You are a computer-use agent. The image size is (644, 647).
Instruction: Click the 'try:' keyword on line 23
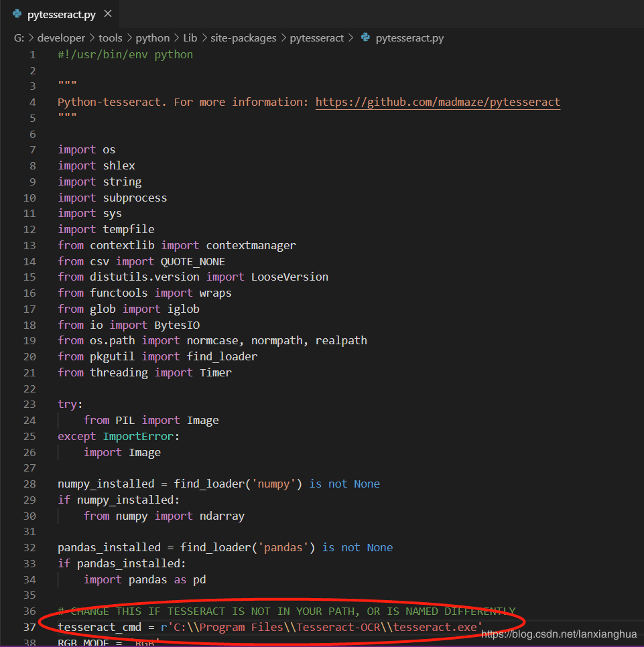click(70, 405)
